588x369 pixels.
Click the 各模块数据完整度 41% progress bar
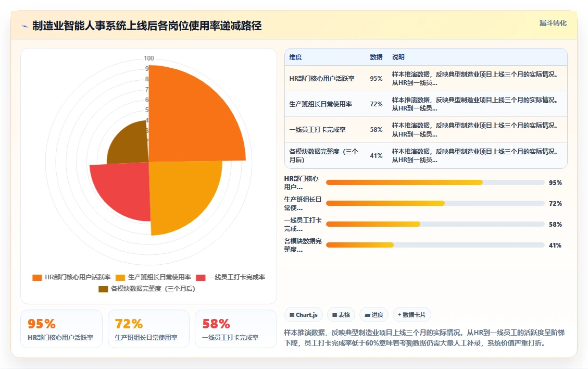(x=435, y=245)
